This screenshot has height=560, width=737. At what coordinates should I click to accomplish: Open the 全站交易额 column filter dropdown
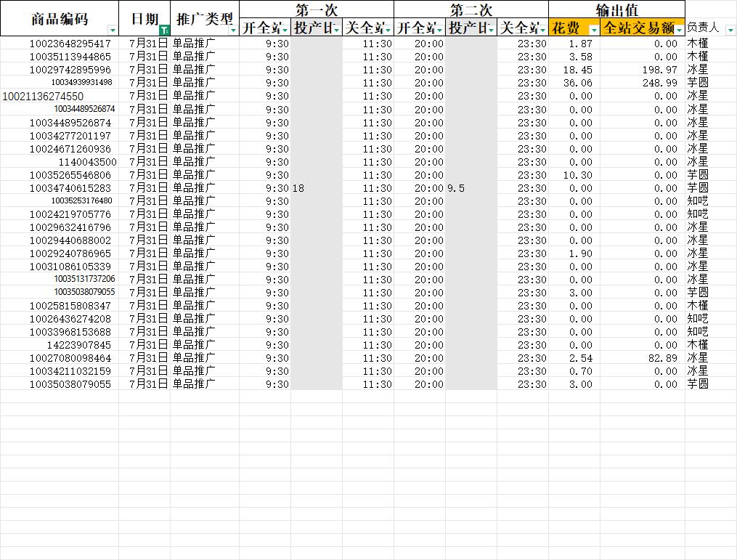[x=679, y=31]
